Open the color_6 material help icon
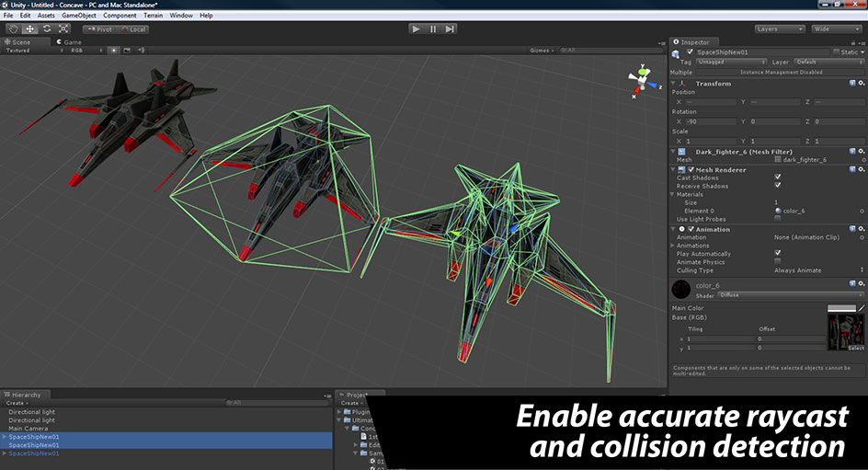Image resolution: width=868 pixels, height=470 pixels. click(852, 283)
